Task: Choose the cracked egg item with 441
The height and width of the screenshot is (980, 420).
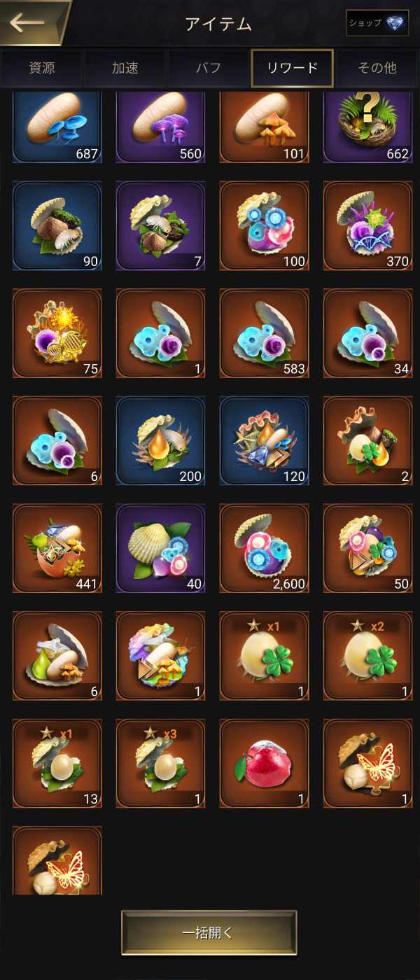Action: point(57,548)
